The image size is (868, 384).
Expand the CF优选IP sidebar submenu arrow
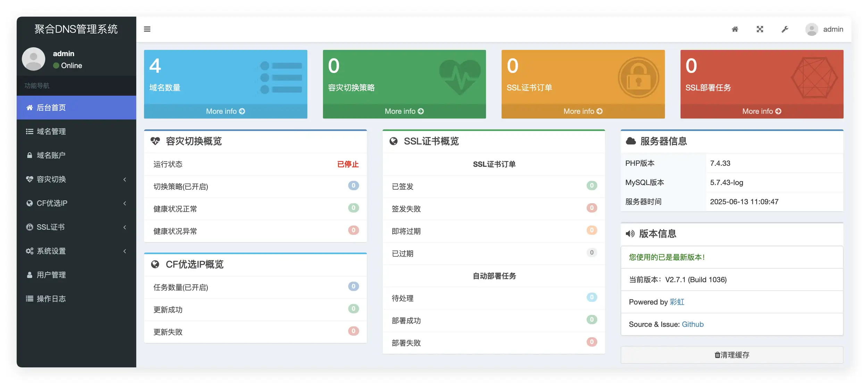125,203
